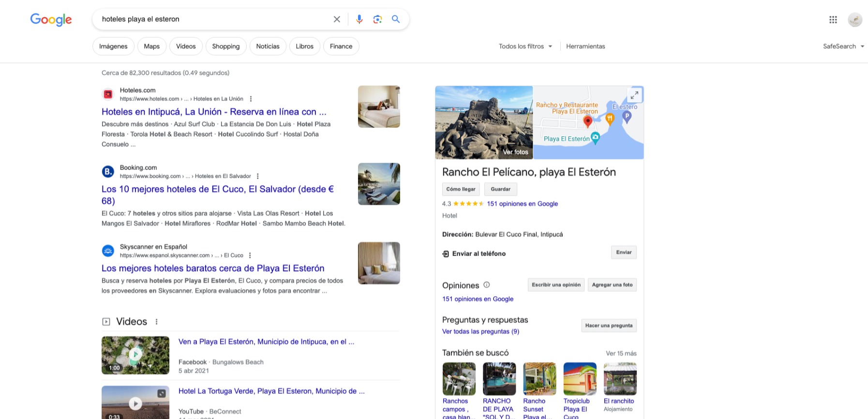Open Skyscanner result hotel room thumbnail

tap(379, 263)
